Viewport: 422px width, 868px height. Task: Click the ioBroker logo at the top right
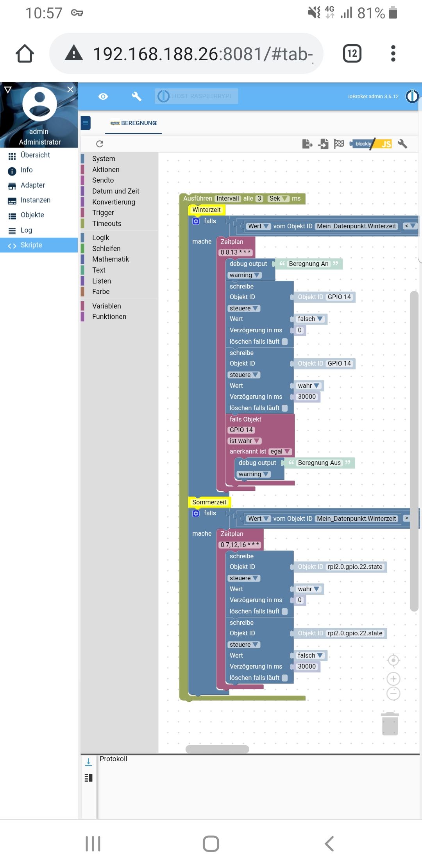412,96
